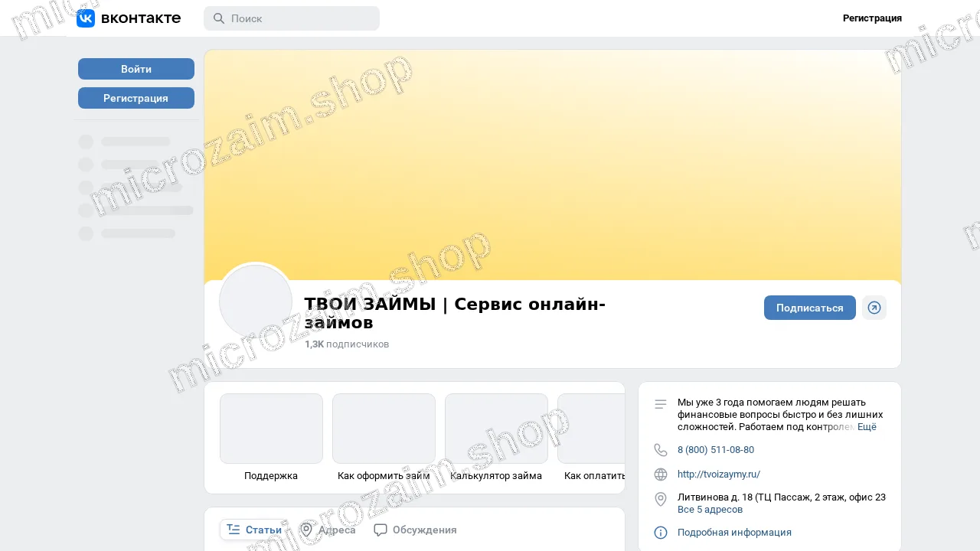Click the 1,3K подписчиков count

pyautogui.click(x=347, y=344)
